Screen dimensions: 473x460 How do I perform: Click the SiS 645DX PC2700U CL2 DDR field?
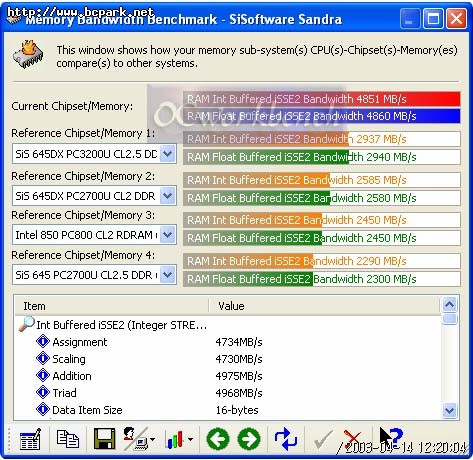(94, 196)
